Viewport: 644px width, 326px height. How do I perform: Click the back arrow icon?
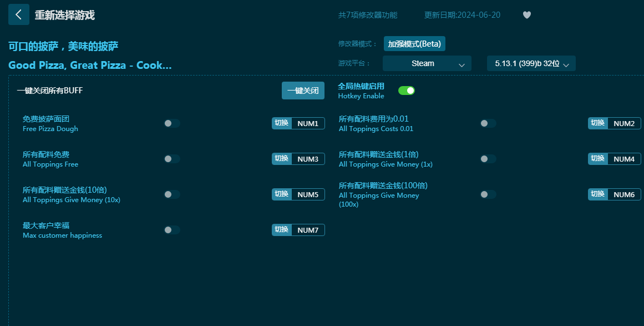tap(18, 15)
